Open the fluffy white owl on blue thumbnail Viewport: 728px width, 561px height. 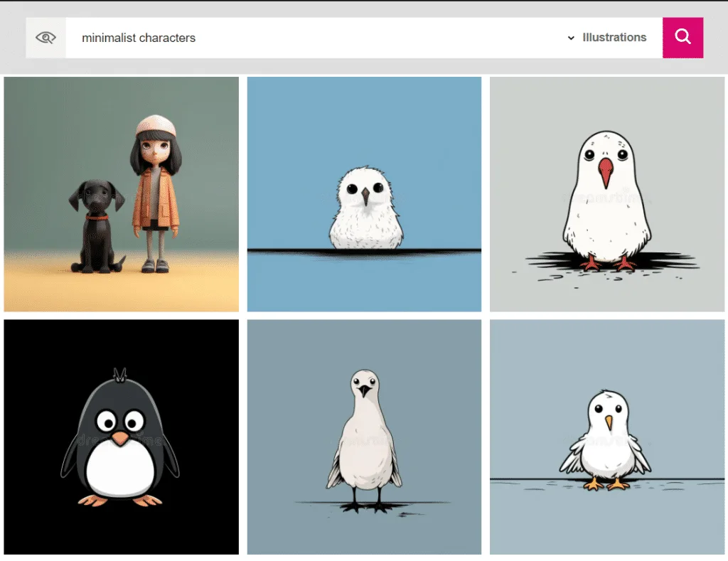[364, 194]
